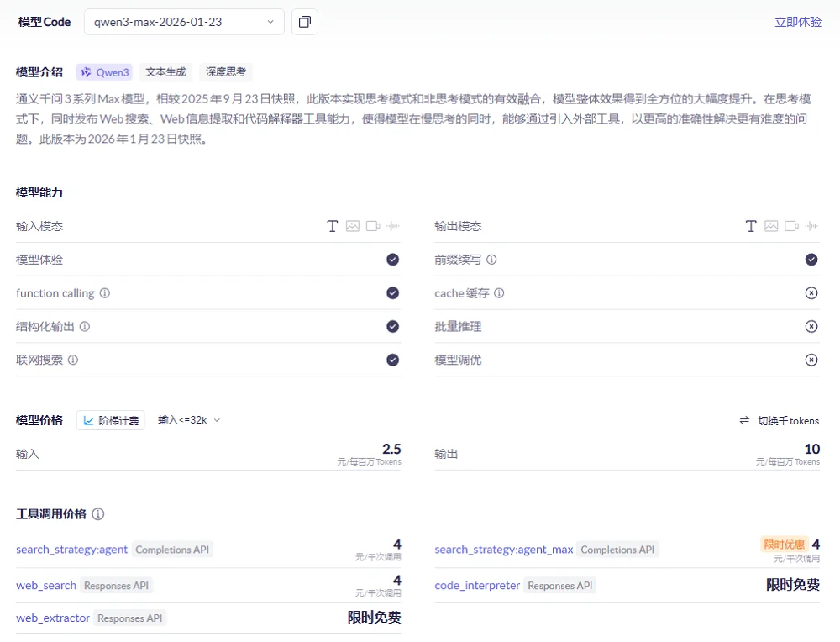Click the checkmark beside 联网搜索

(x=392, y=360)
